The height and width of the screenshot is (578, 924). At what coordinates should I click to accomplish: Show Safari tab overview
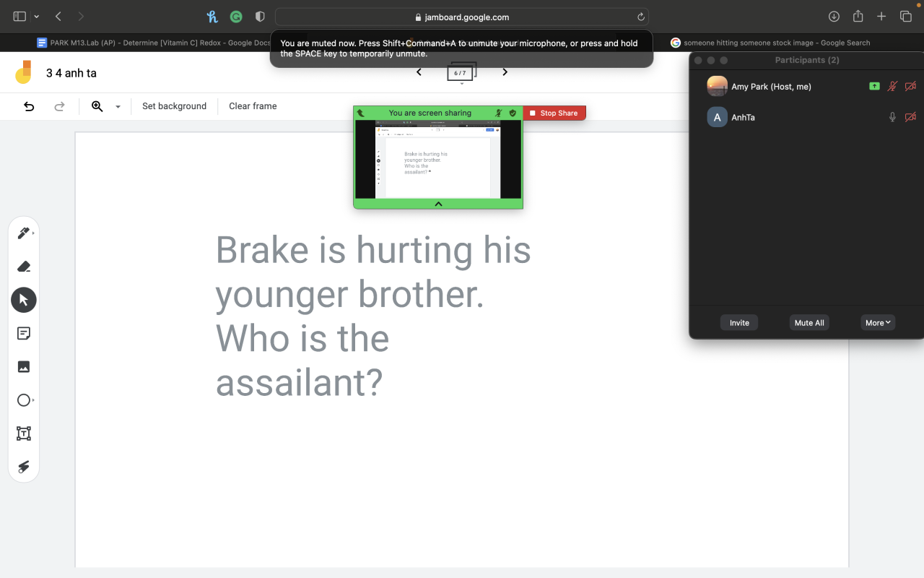(905, 17)
